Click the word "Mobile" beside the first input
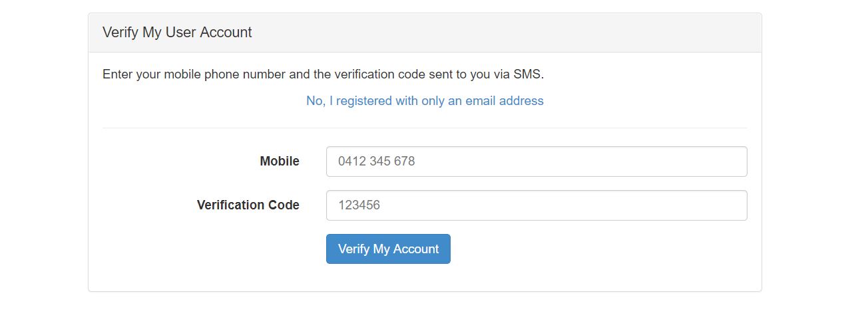Image resolution: width=868 pixels, height=329 pixels. [x=280, y=162]
